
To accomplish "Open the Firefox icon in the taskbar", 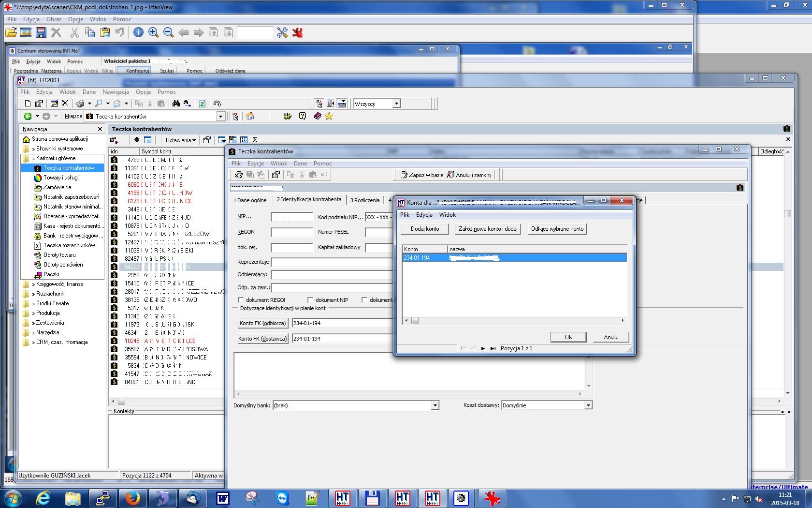I will pos(132,498).
